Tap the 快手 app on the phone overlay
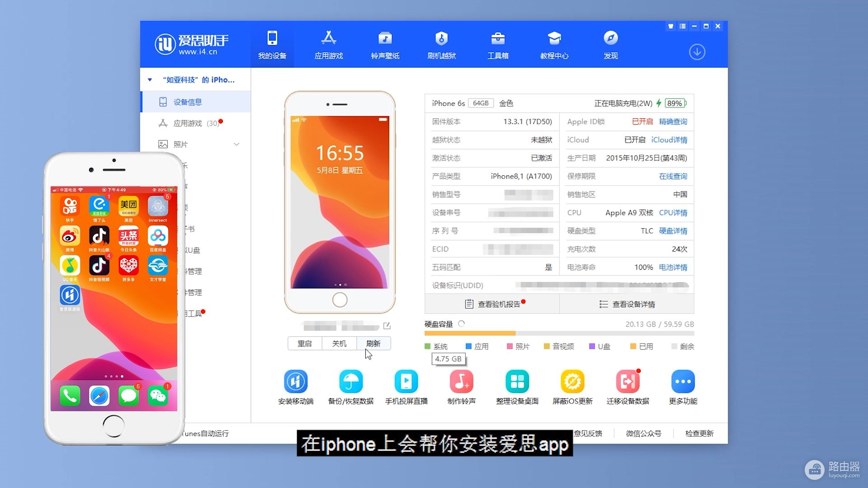The image size is (868, 488). click(70, 206)
